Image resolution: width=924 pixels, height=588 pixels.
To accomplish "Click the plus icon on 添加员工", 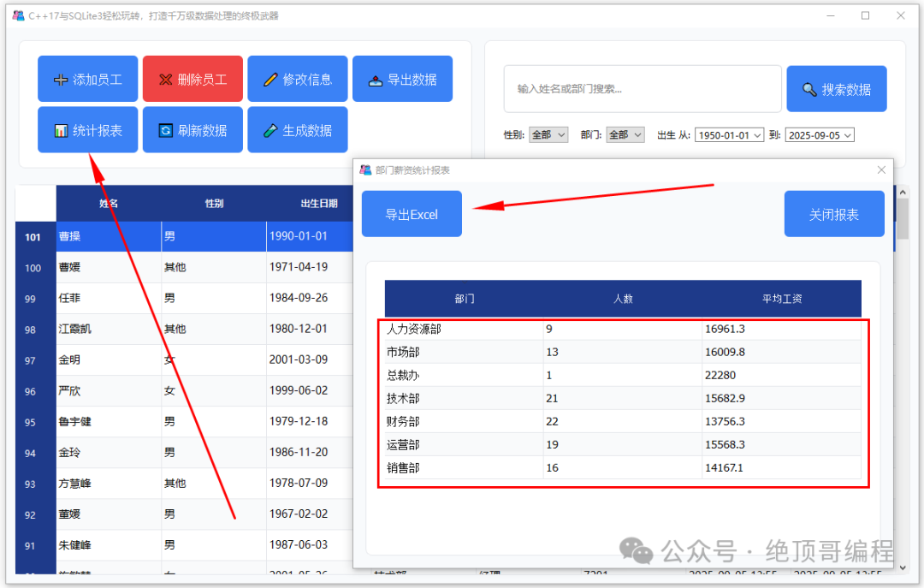I will [x=61, y=80].
